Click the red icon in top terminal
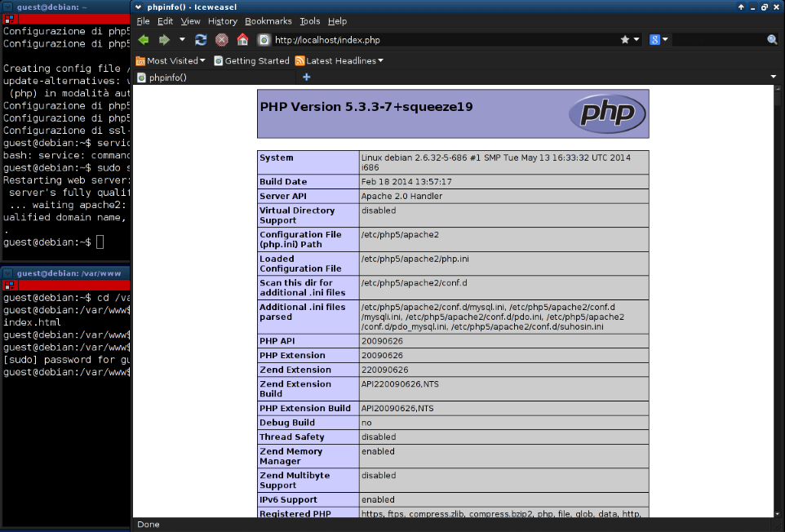Viewport: 785px width, 532px height. 10,19
